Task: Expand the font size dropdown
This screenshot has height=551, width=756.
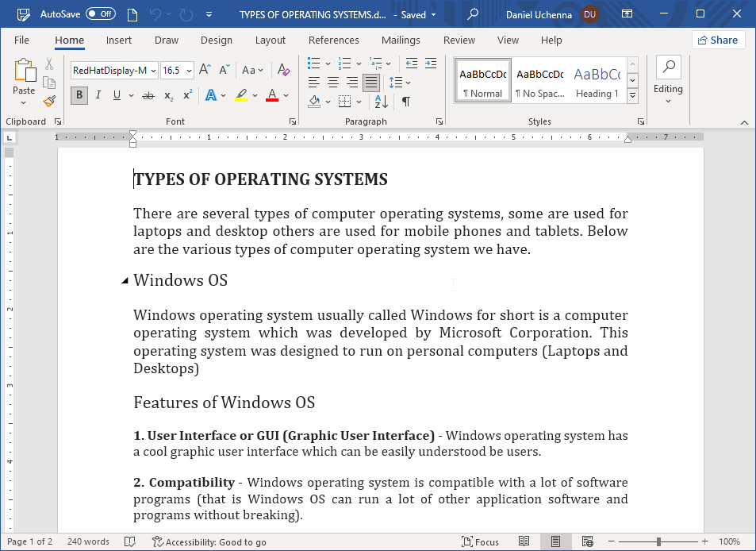Action: pyautogui.click(x=189, y=71)
